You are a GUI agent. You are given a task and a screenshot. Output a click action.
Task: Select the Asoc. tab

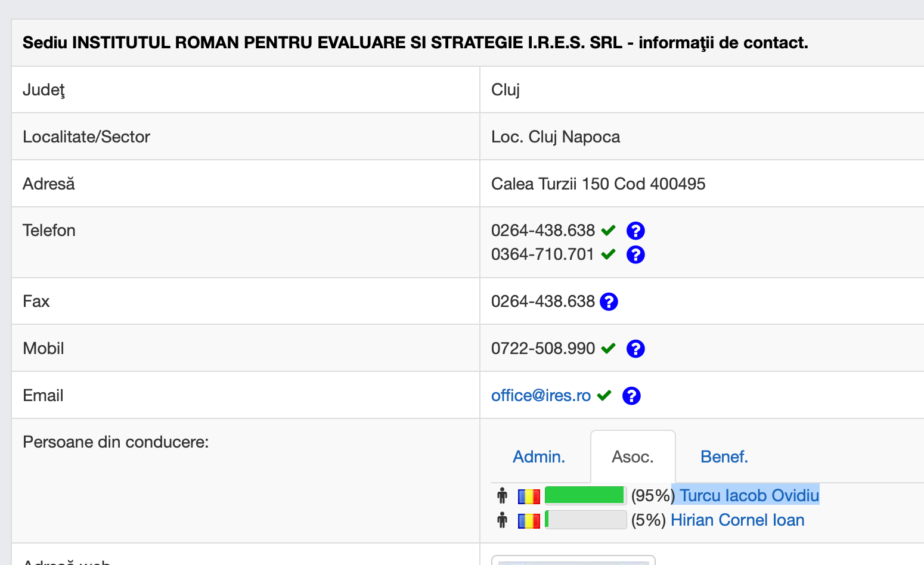(633, 457)
